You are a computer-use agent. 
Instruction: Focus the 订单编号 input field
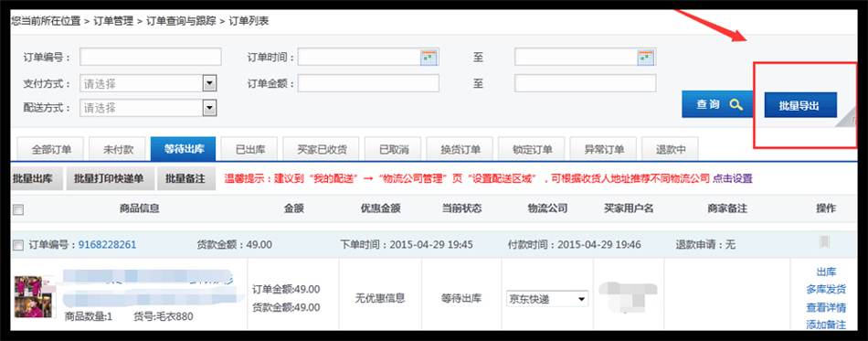[x=151, y=57]
